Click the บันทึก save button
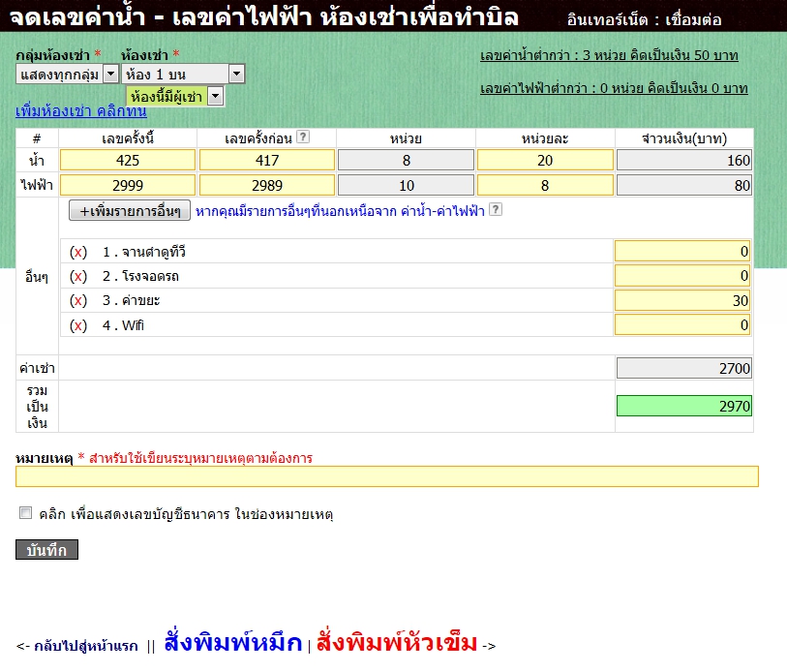 [x=46, y=550]
